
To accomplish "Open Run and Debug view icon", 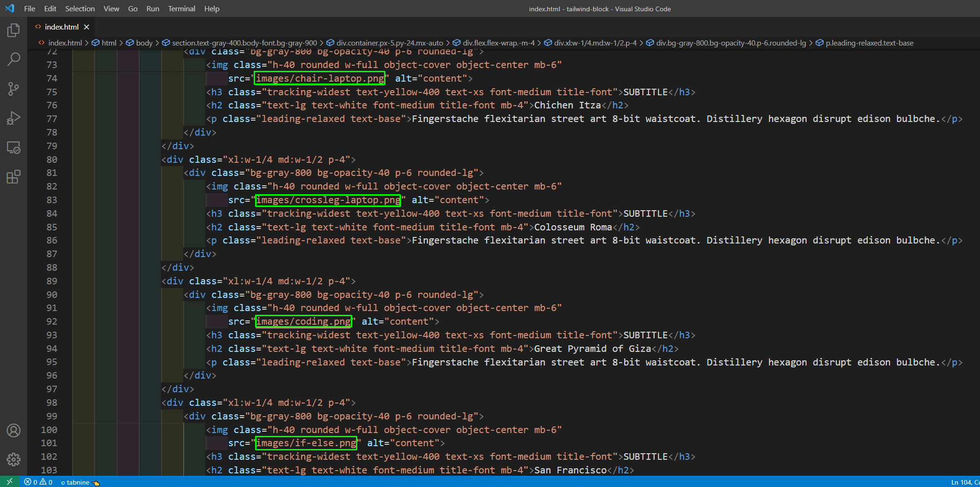I will (x=14, y=118).
